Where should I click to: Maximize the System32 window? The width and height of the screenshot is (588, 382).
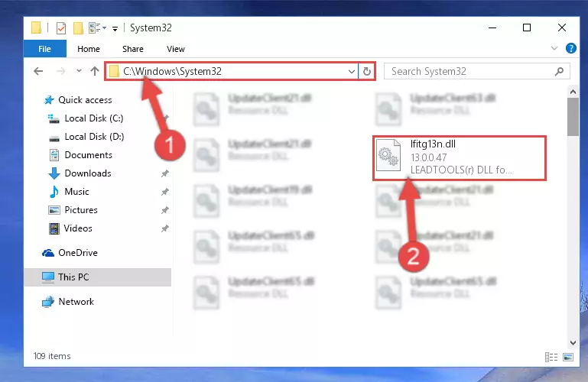coord(527,28)
